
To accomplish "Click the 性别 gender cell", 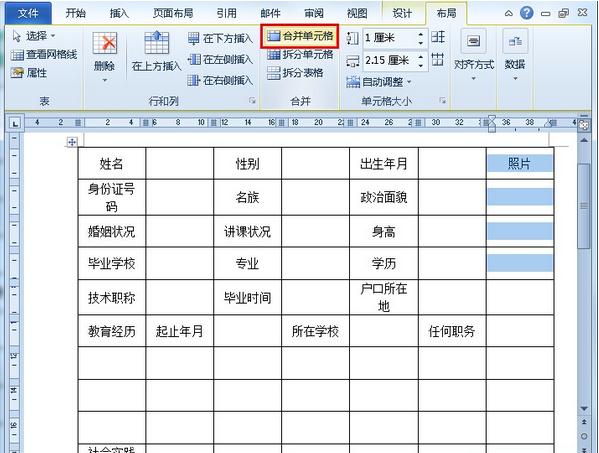I will click(x=248, y=163).
